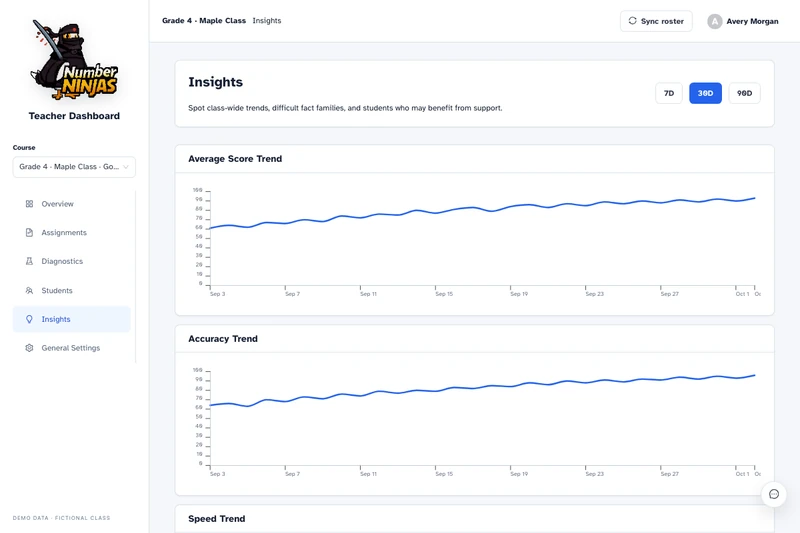Open Avery Morgan account menu
The height and width of the screenshot is (533, 800).
point(743,21)
